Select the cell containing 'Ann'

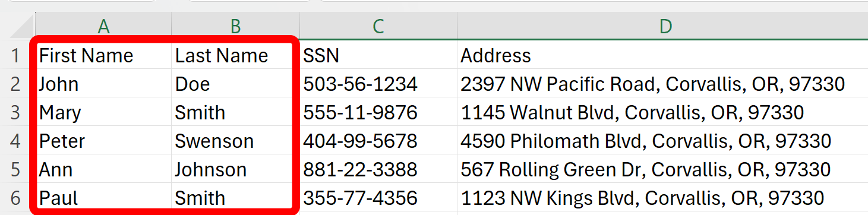[x=104, y=169]
